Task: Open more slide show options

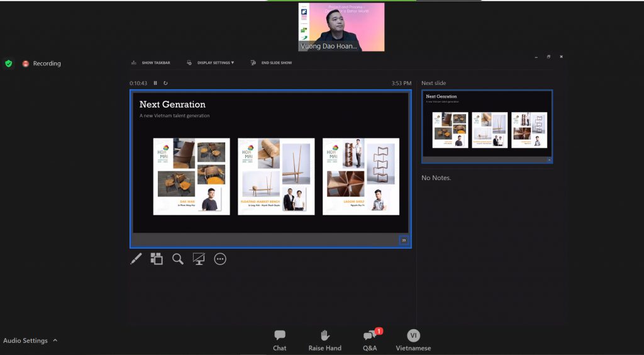Action: 220,259
